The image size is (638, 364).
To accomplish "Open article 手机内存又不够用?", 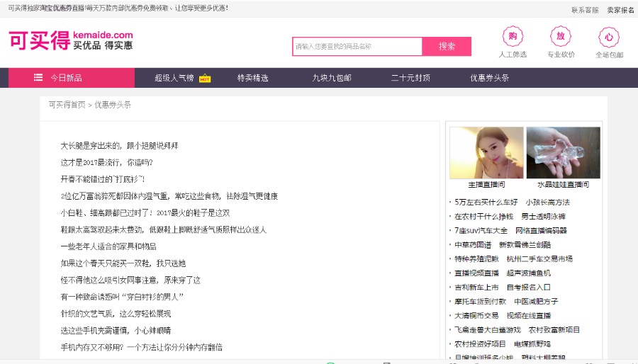I will (142, 347).
